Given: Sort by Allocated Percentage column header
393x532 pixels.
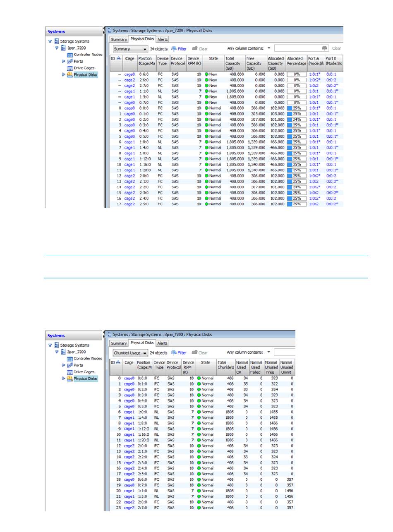Looking at the screenshot, I should pyautogui.click(x=297, y=64).
